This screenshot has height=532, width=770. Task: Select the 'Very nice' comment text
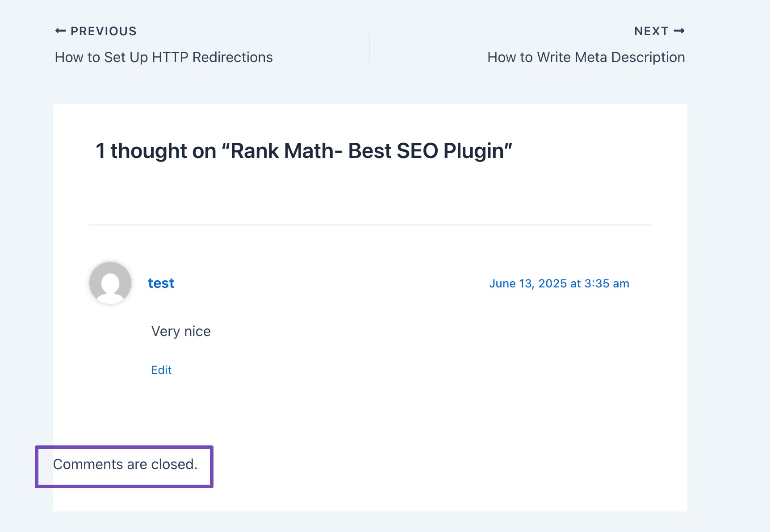pos(181,331)
